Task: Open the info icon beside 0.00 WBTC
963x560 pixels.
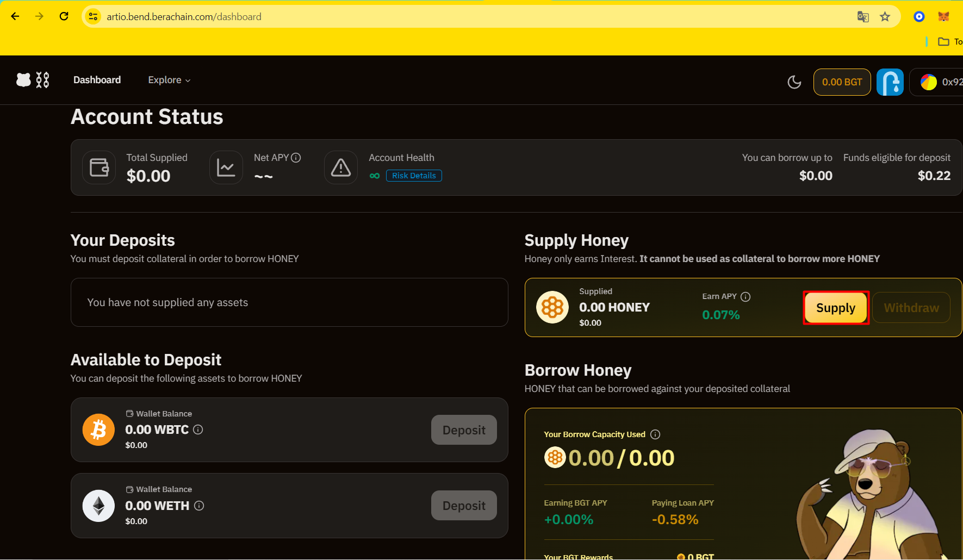Action: coord(198,430)
